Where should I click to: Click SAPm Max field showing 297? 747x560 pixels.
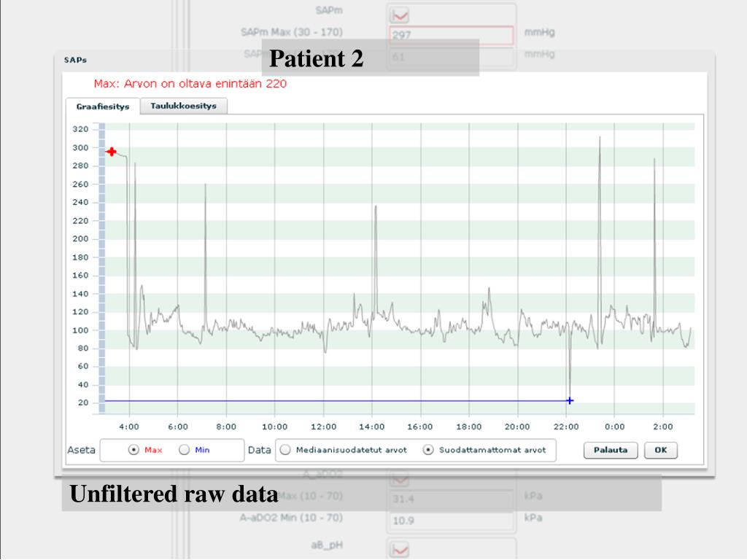pos(452,35)
